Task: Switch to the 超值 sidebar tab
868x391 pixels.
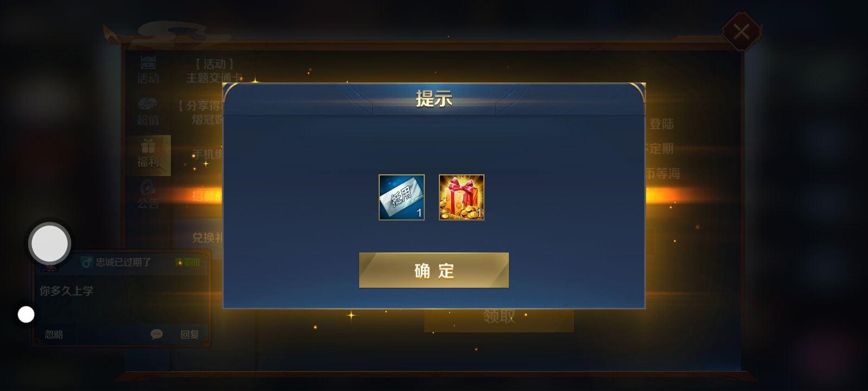Action: tap(148, 111)
